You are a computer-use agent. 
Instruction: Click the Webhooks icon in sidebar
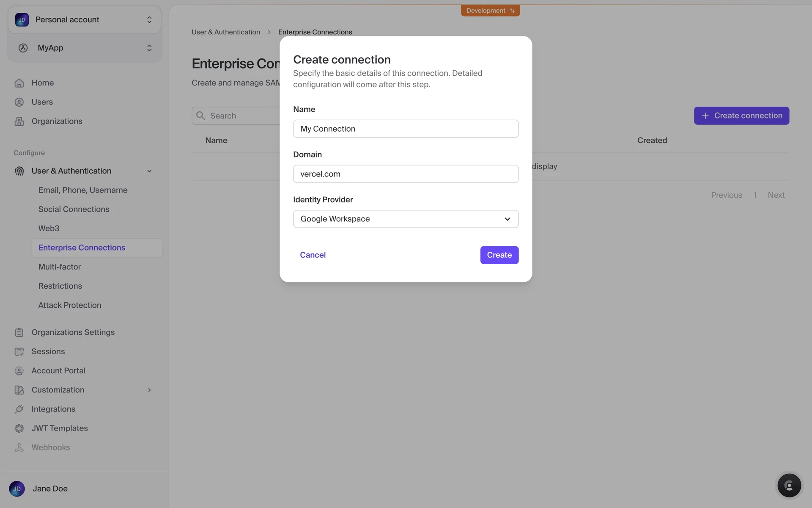[x=19, y=447]
